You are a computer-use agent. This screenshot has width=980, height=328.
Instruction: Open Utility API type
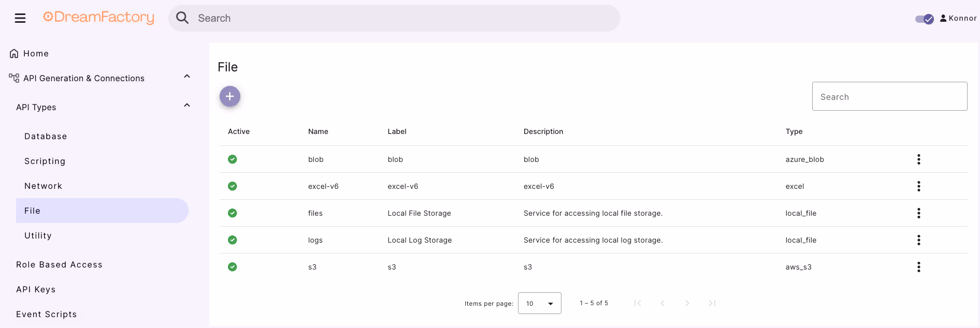(38, 235)
